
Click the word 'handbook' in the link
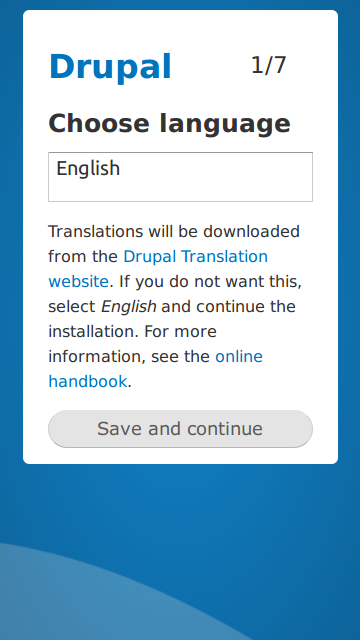tap(88, 382)
